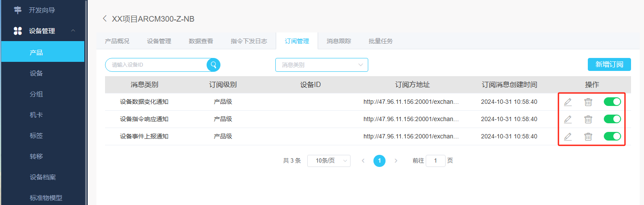Click pencil icon for 设备事件上报通知 row

pos(567,137)
